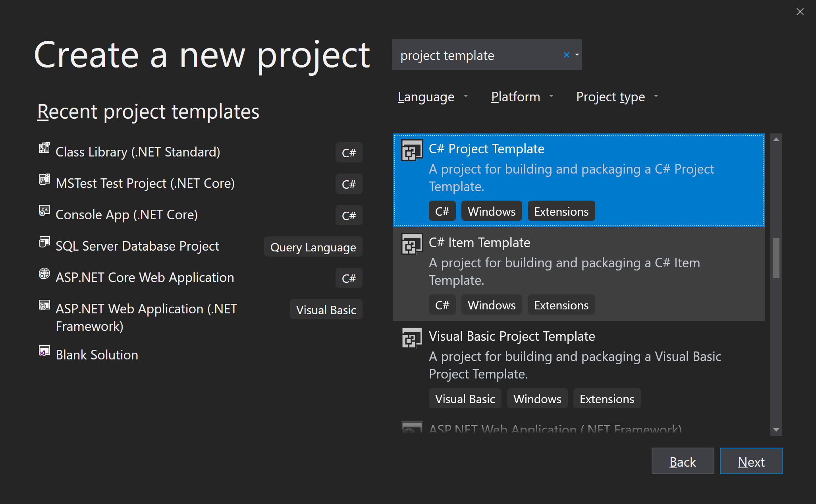Click the project template search input field
The height and width of the screenshot is (504, 816).
pos(478,55)
